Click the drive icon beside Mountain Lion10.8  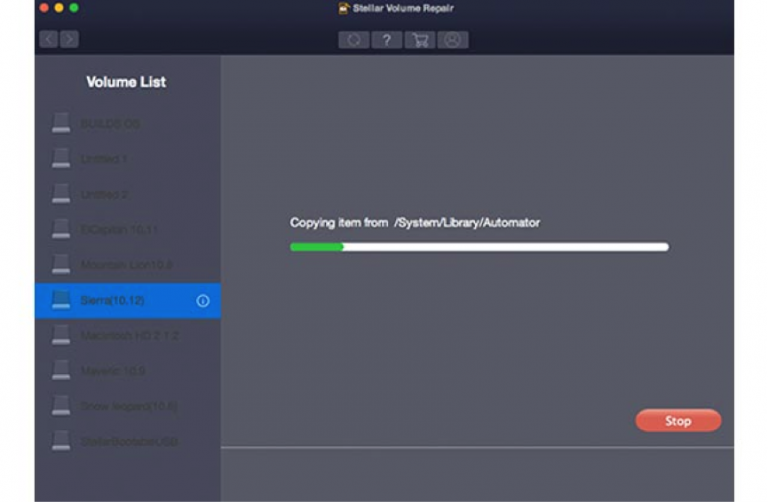pos(61,264)
